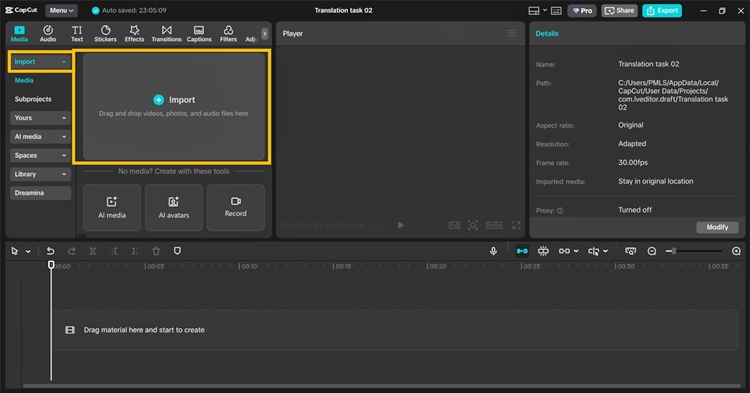
Task: Toggle linkage option
Action: pos(564,251)
